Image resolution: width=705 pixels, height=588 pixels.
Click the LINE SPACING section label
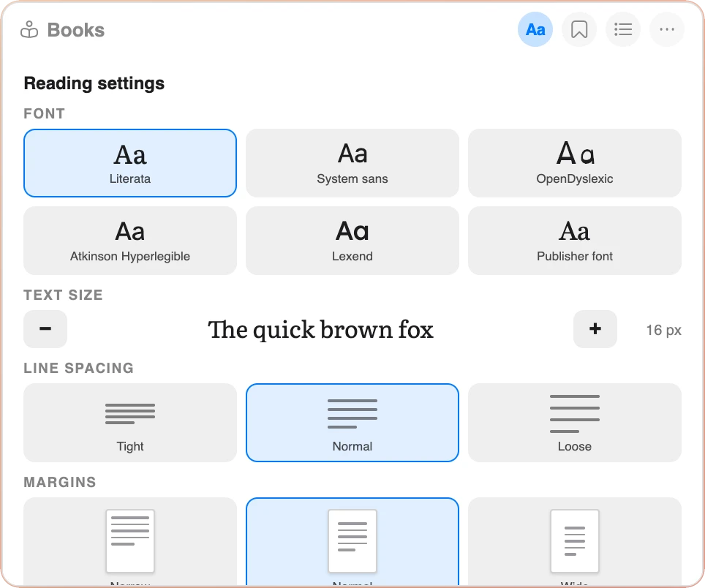79,368
